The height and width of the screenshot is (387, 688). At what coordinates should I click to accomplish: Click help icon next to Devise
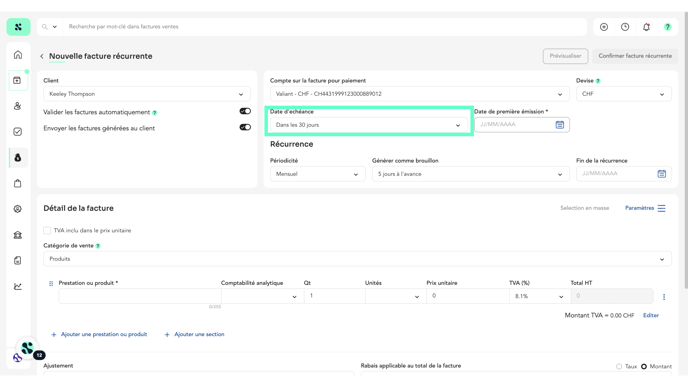[598, 81]
